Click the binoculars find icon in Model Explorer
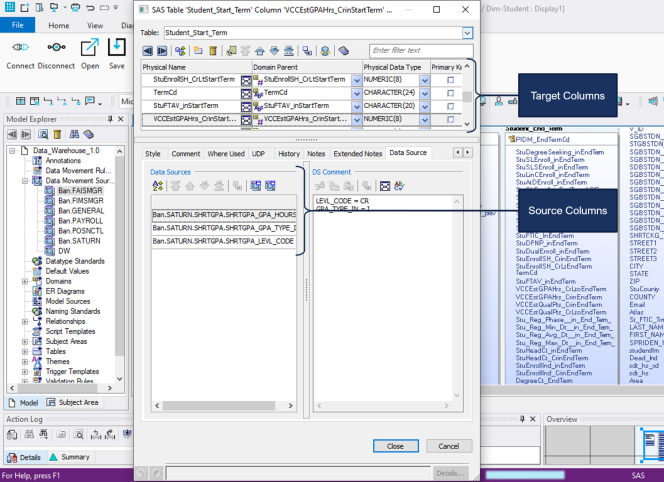Viewport: 664px width, 482px height. click(75, 135)
